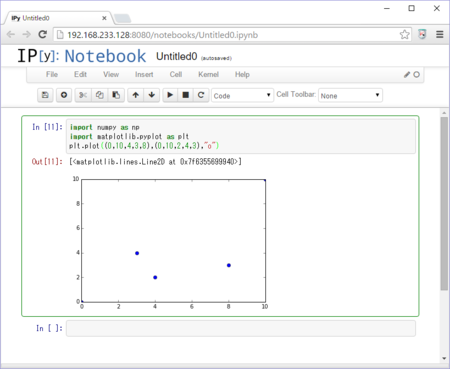This screenshot has height=369, width=450.
Task: Open a new browser tab
Action: click(x=122, y=18)
